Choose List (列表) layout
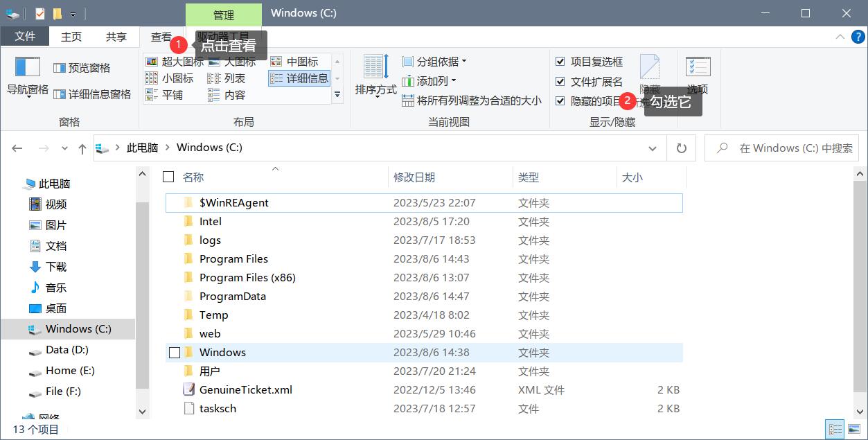Image resolution: width=868 pixels, height=440 pixels. 227,78
